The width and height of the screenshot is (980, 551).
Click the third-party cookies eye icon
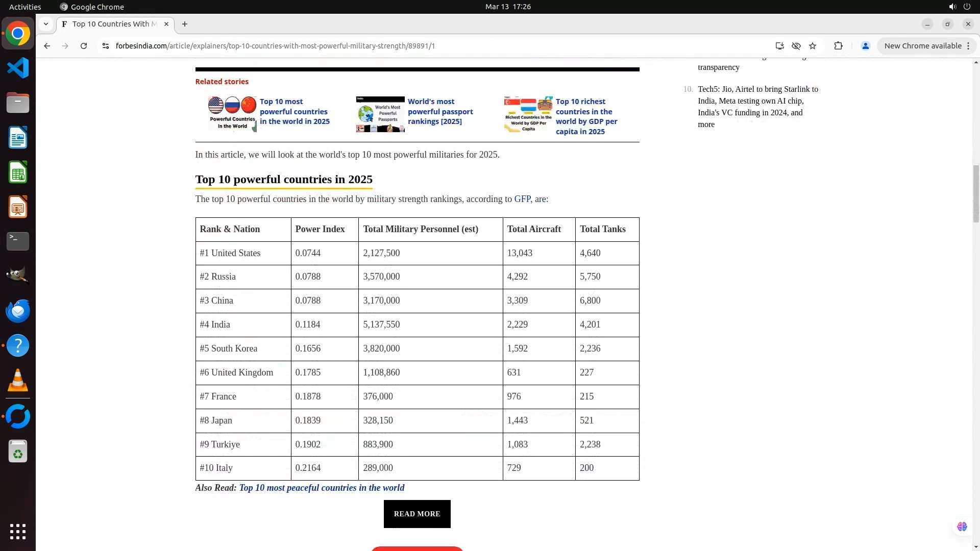(x=796, y=46)
